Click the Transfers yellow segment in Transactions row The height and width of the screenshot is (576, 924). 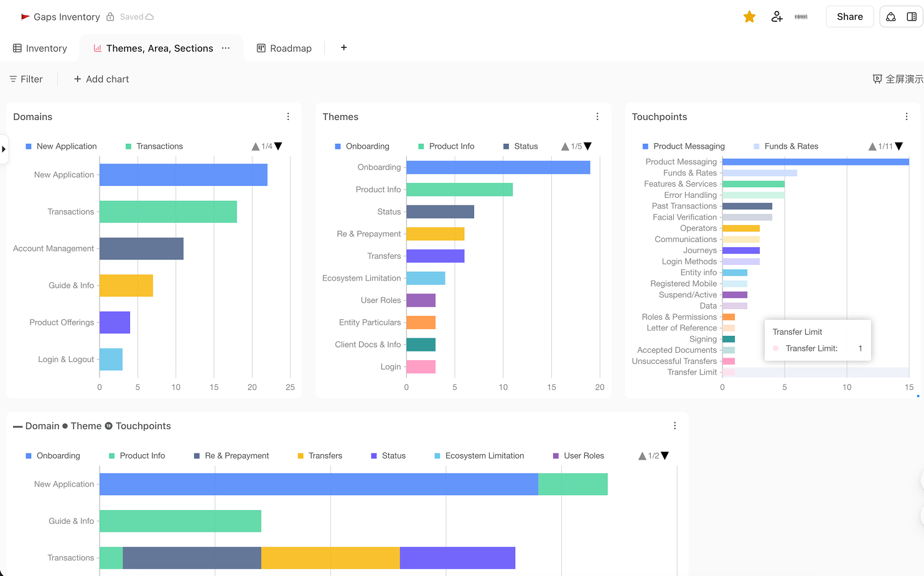point(330,558)
